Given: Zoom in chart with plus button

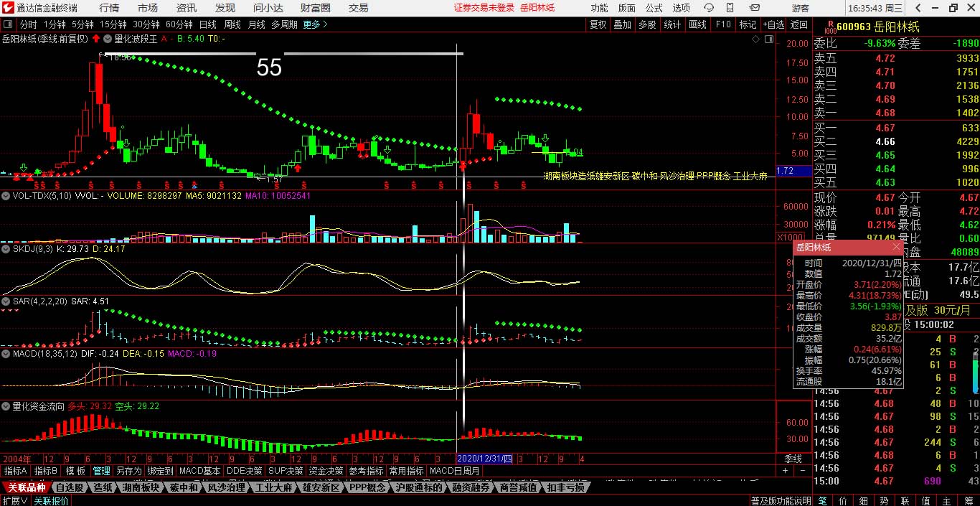Looking at the screenshot, I should pyautogui.click(x=785, y=471).
